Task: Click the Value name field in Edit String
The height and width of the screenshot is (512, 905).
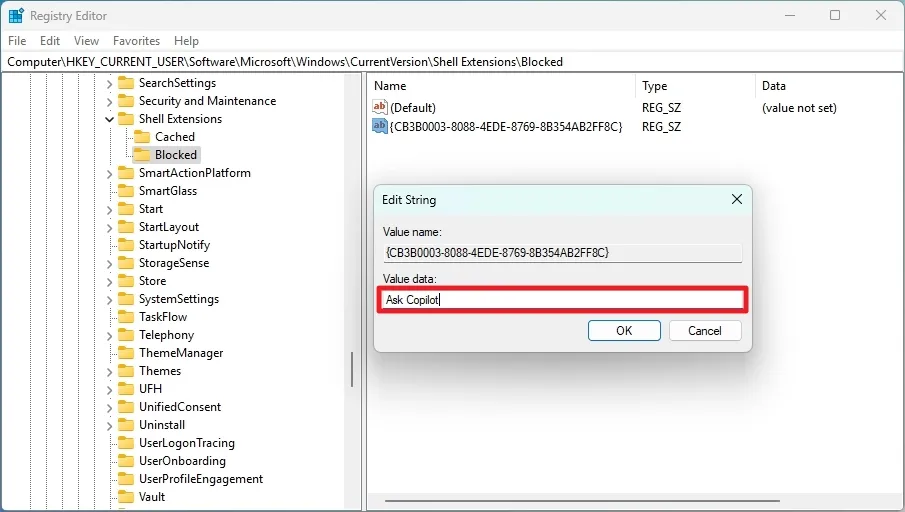Action: pos(563,253)
